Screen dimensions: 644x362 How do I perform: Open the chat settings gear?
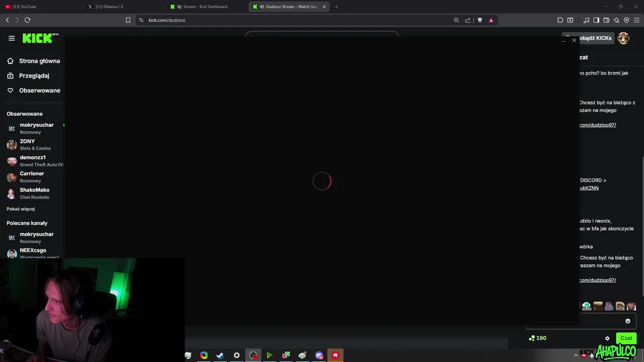tap(607, 338)
